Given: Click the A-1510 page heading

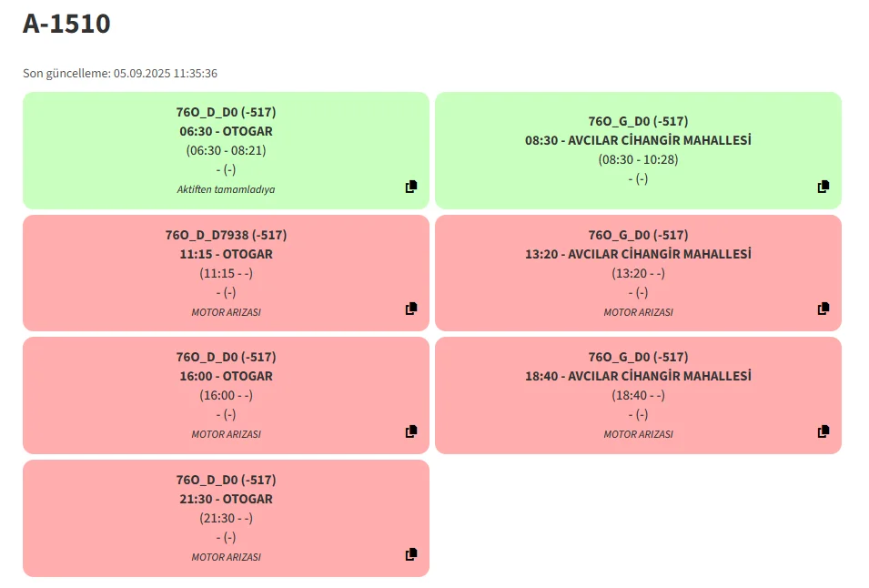Looking at the screenshot, I should (66, 24).
